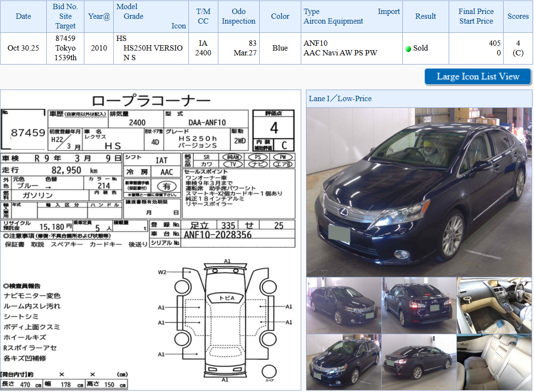The image size is (534, 392).
Task: Open the dashboard interior thumbnail
Action: coord(494,305)
